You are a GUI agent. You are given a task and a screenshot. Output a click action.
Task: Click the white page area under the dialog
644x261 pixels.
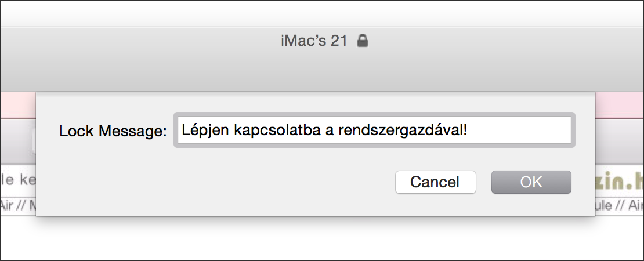click(322, 240)
